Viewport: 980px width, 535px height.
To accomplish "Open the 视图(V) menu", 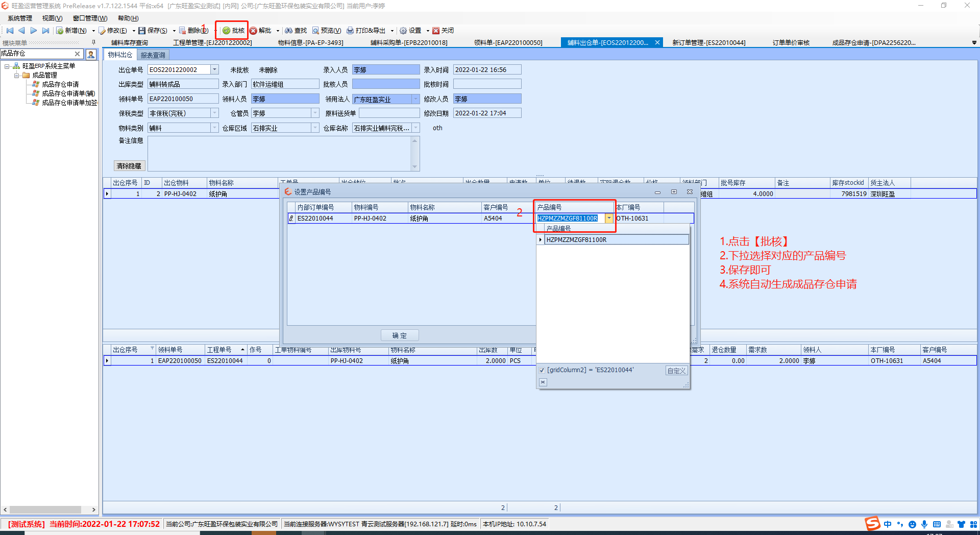I will click(x=53, y=18).
